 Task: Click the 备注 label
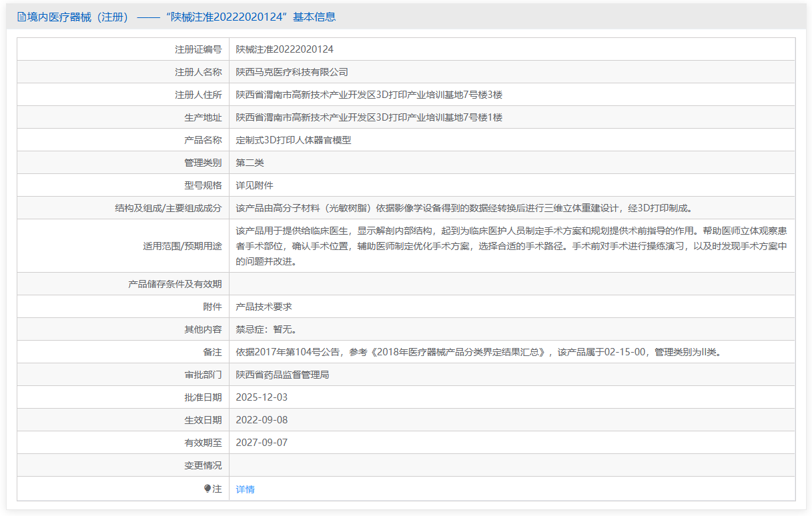(x=212, y=352)
